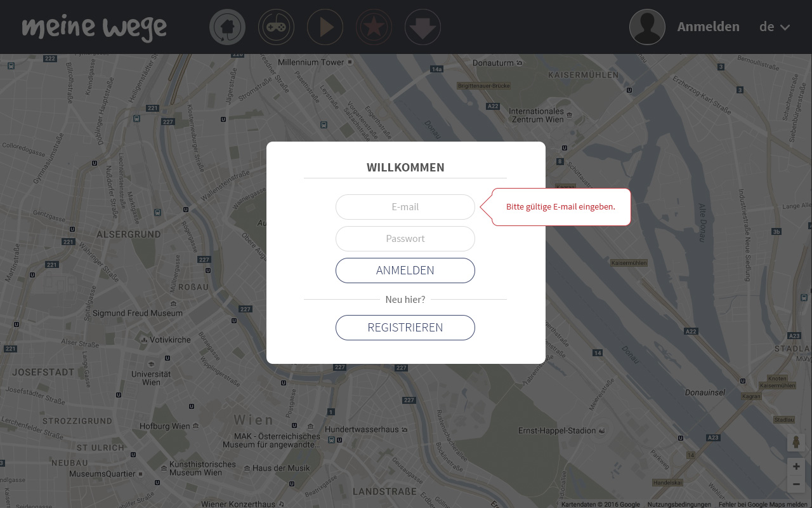The height and width of the screenshot is (508, 812).
Task: Click Fehler bei Google Maps melden link
Action: coord(763,504)
